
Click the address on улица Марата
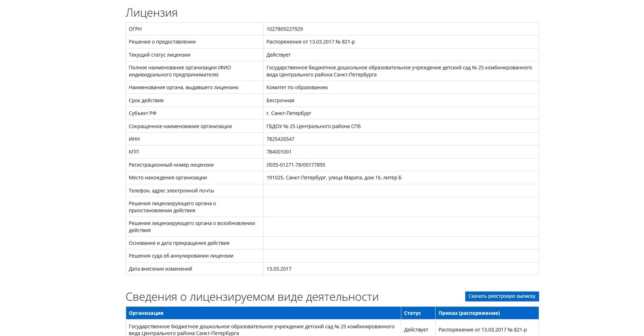[334, 178]
